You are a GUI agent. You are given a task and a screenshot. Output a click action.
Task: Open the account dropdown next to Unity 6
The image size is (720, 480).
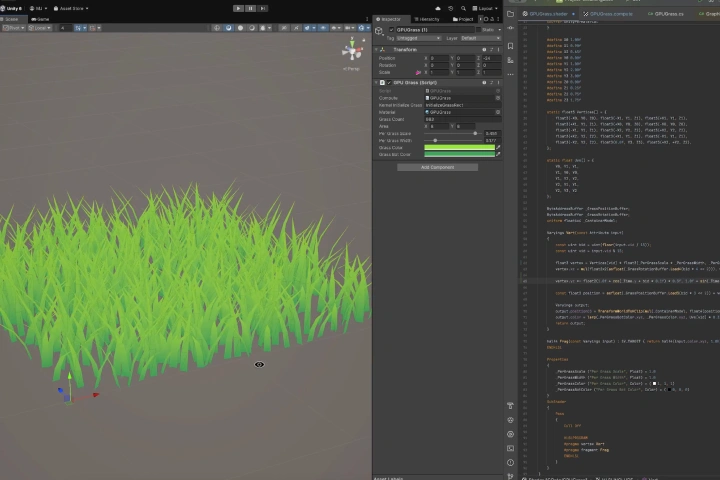click(x=38, y=8)
